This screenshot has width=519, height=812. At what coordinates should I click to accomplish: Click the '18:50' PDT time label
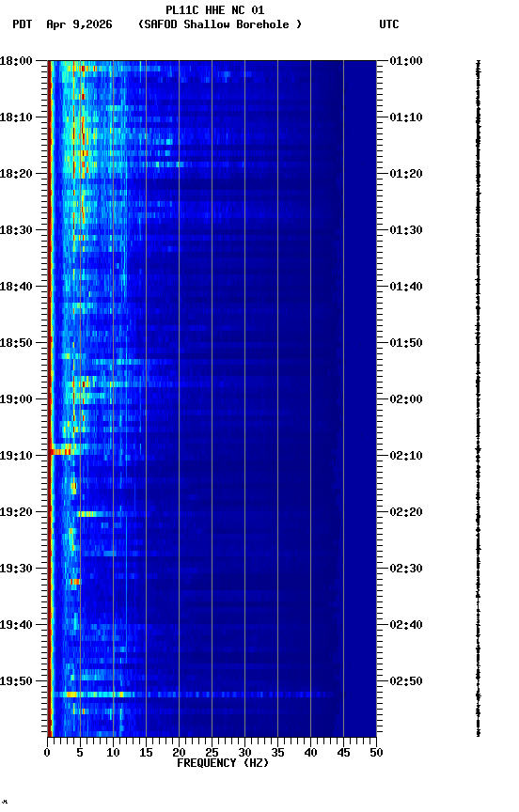point(16,343)
